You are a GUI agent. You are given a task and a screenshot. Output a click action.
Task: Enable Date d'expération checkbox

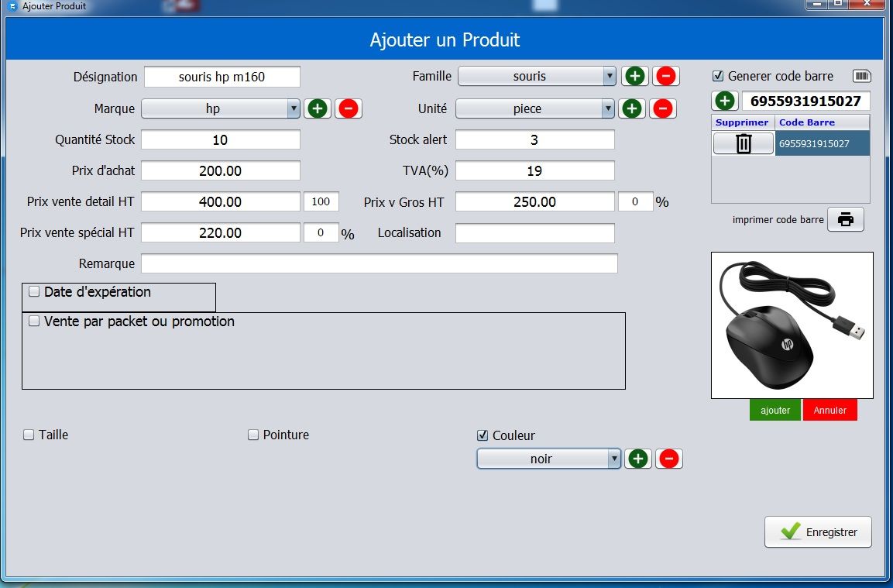(34, 292)
